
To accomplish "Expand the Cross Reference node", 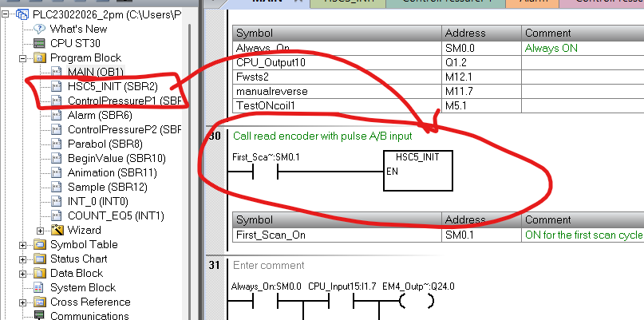I will [x=23, y=302].
